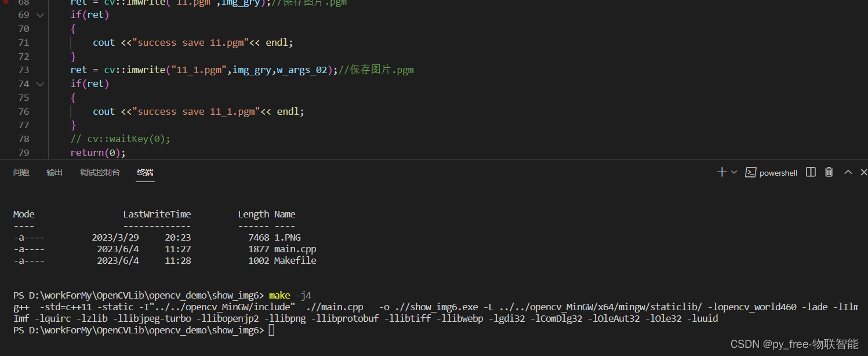Viewport: 868px width, 356px height.
Task: Open the terminal launch profile dropdown
Action: (x=734, y=172)
